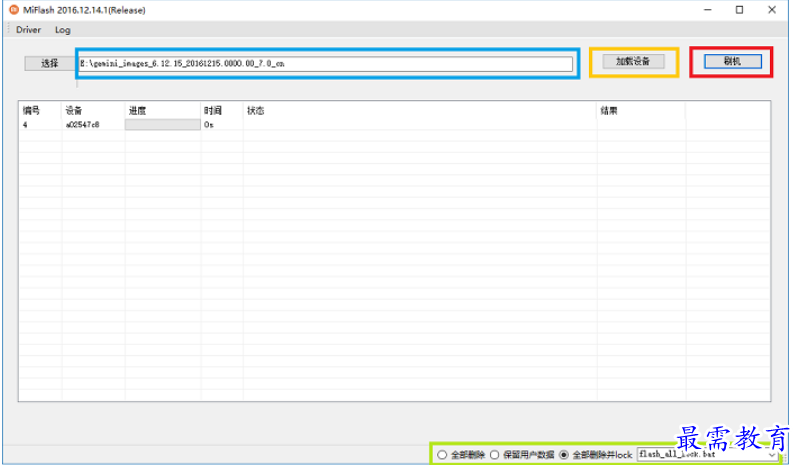Viewport: 798px width, 470px height.
Task: Click the 刷机 (Flash) button
Action: pyautogui.click(x=732, y=61)
